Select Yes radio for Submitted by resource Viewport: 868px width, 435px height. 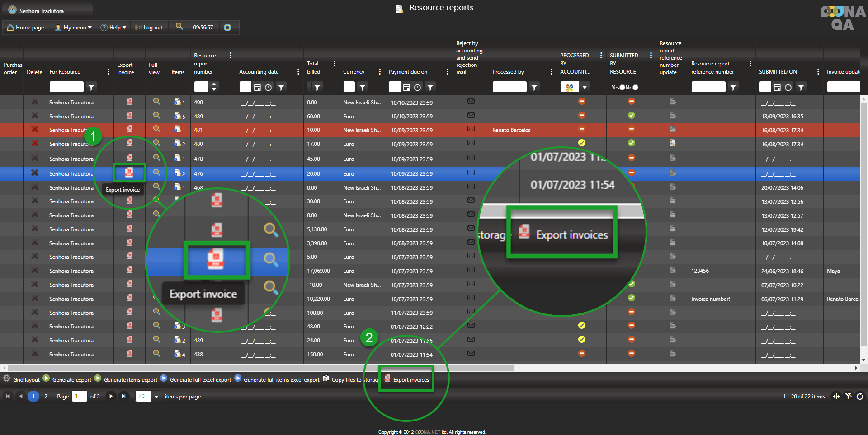click(x=622, y=87)
